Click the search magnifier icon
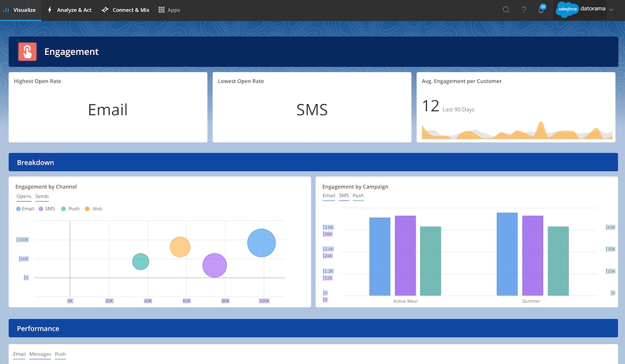This screenshot has height=364, width=625. 506,10
